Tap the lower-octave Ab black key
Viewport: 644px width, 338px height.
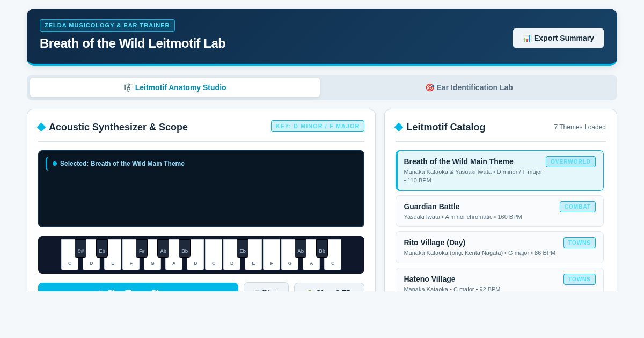pos(163,248)
